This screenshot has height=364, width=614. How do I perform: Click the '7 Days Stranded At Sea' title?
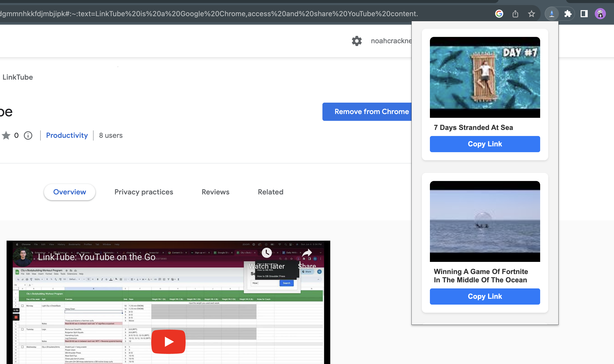[x=473, y=127]
